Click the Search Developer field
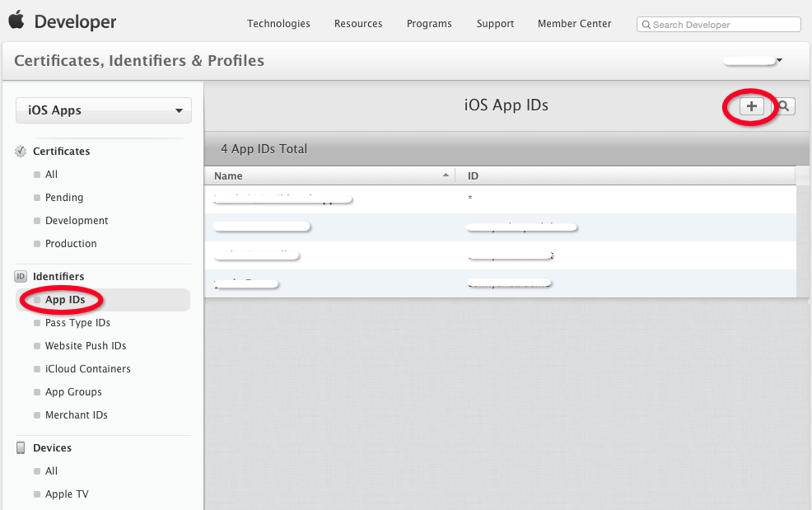This screenshot has height=510, width=812. point(719,25)
